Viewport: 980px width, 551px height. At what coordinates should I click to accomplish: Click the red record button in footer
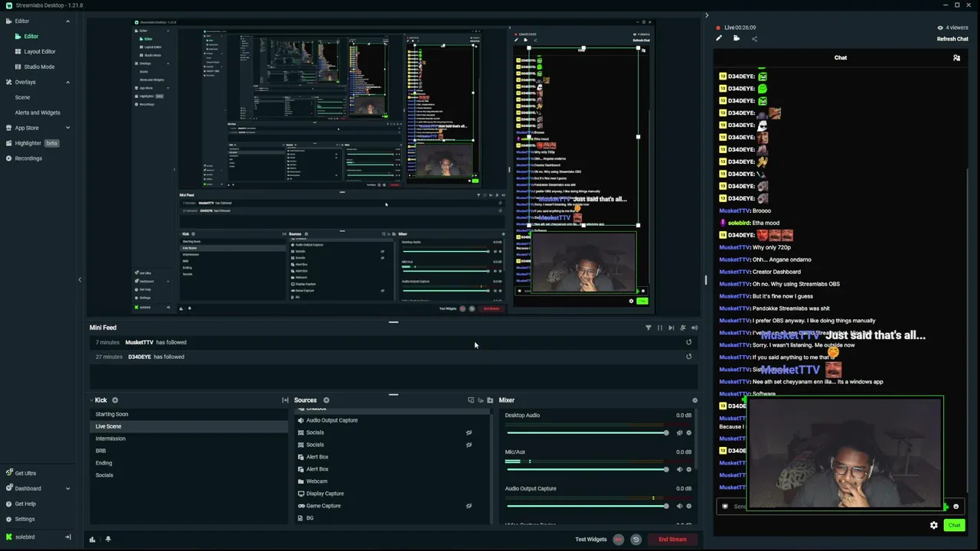tap(619, 540)
